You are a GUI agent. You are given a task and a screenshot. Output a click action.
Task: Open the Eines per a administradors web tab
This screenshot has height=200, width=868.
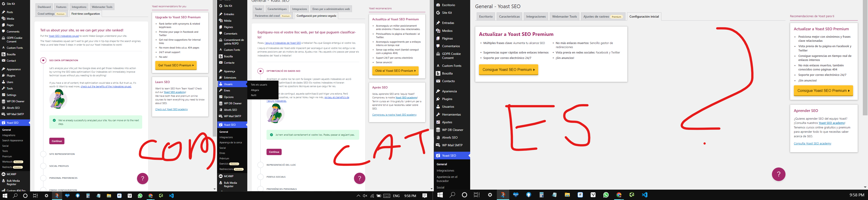point(331,9)
